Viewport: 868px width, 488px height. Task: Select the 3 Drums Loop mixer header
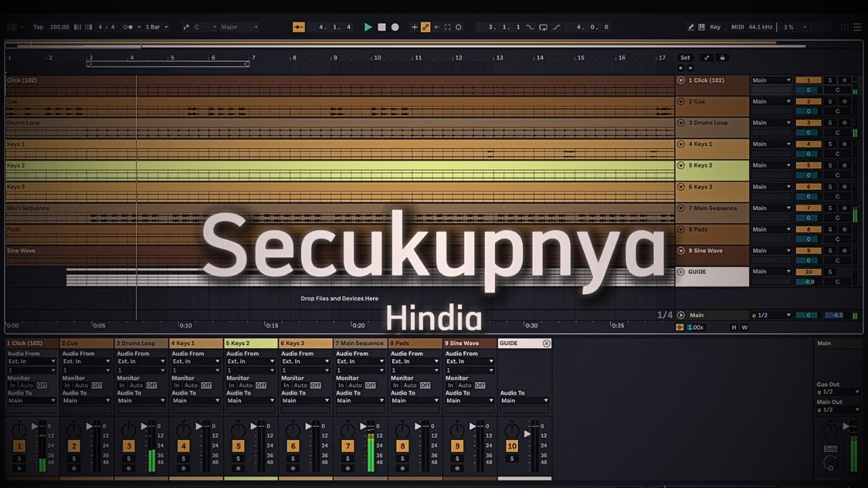tap(141, 344)
